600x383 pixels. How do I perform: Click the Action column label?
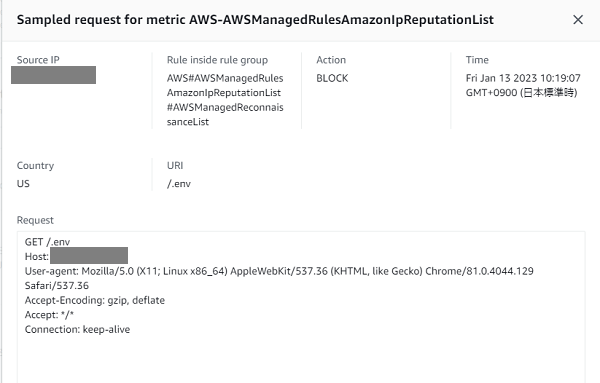pos(331,60)
